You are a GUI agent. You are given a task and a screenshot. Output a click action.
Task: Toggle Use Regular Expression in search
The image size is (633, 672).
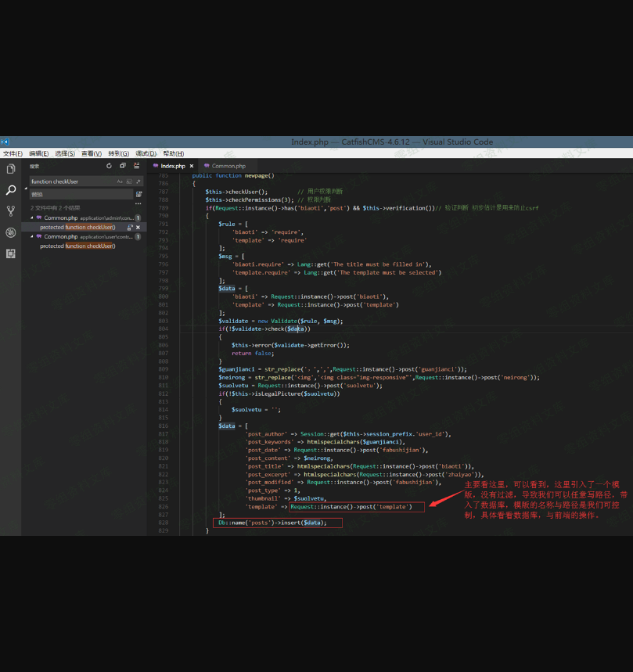[x=138, y=181]
